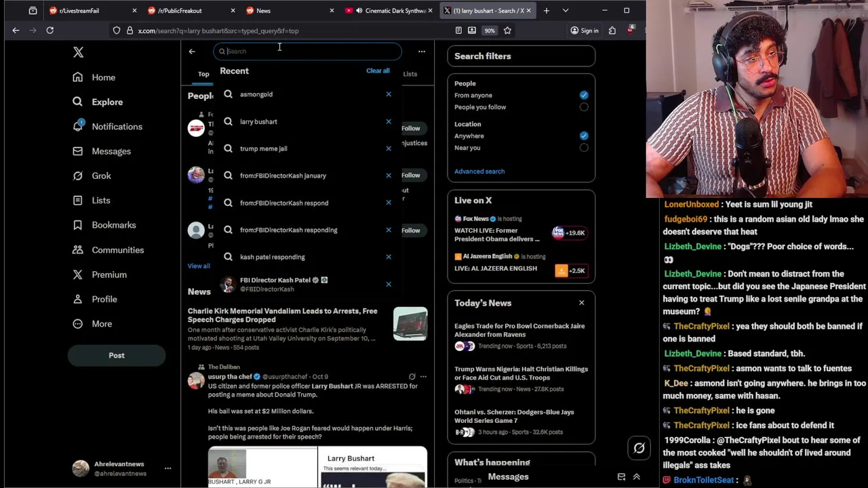Image resolution: width=868 pixels, height=488 pixels.
Task: Open the browser extensions icon
Action: (612, 30)
